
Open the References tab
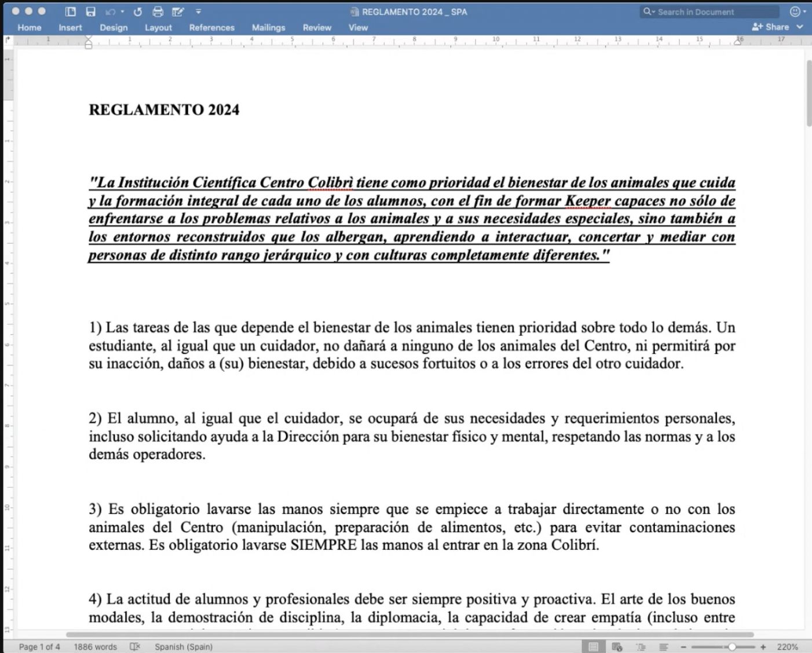pos(212,27)
